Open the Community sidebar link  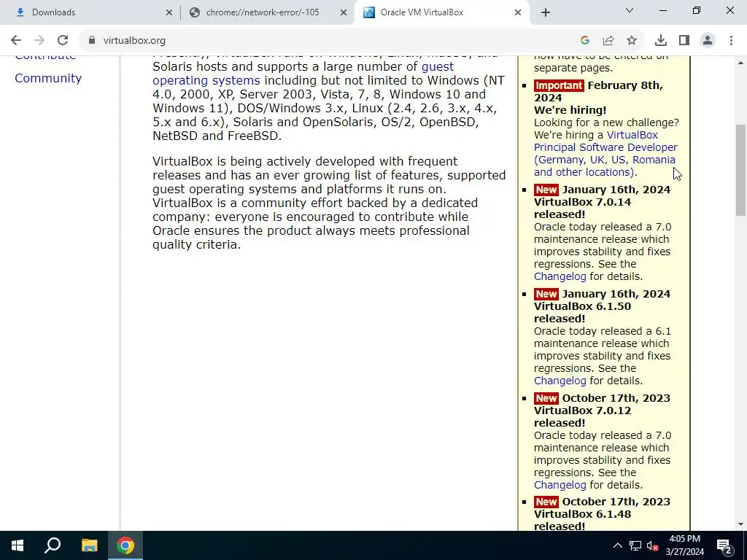pos(48,78)
